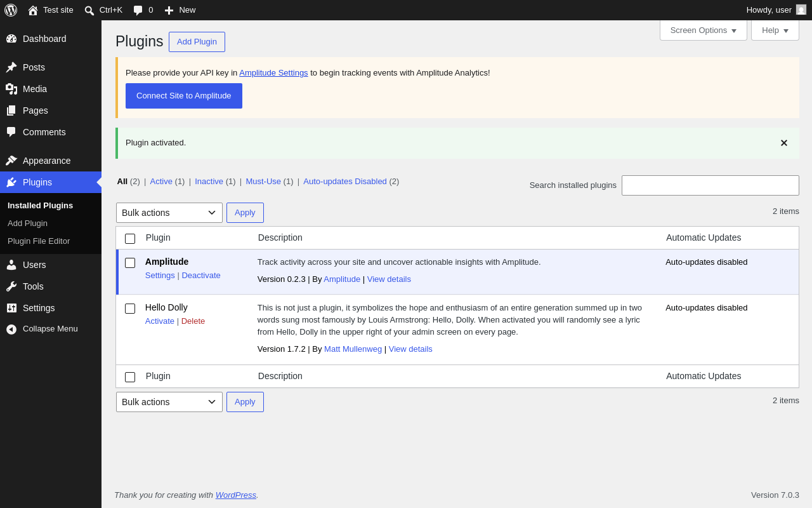Click the Pages icon in sidebar
Screen dimensions: 812x508
(11, 110)
